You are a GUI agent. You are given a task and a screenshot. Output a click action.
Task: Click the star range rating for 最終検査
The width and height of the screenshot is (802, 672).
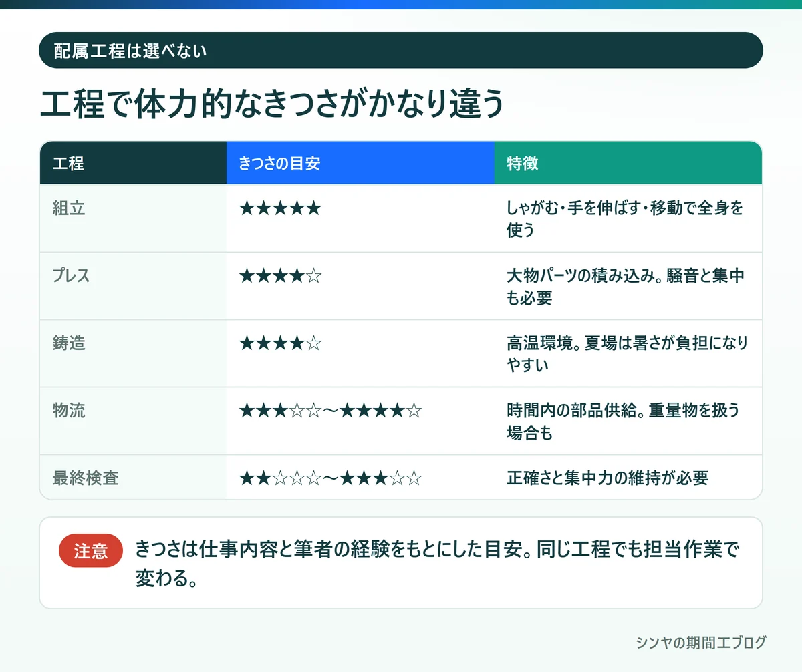pyautogui.click(x=330, y=478)
